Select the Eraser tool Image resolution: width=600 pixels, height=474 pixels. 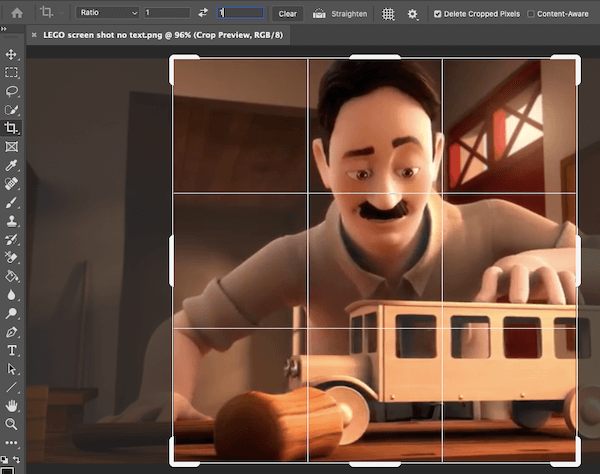11,258
